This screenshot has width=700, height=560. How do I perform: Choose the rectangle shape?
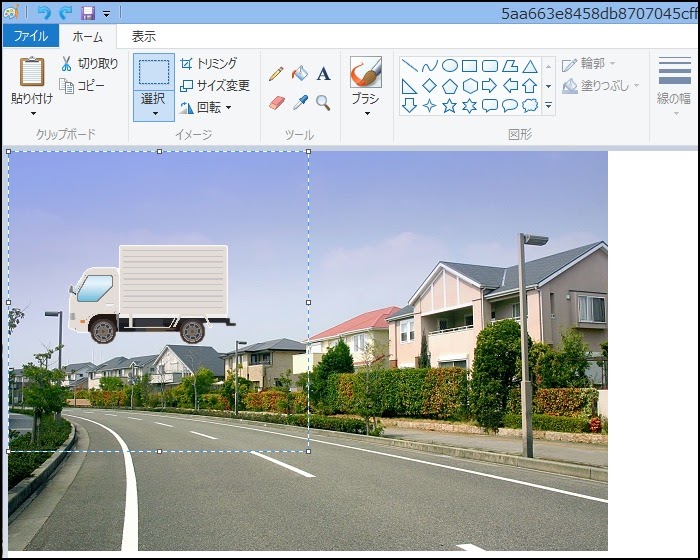(470, 66)
